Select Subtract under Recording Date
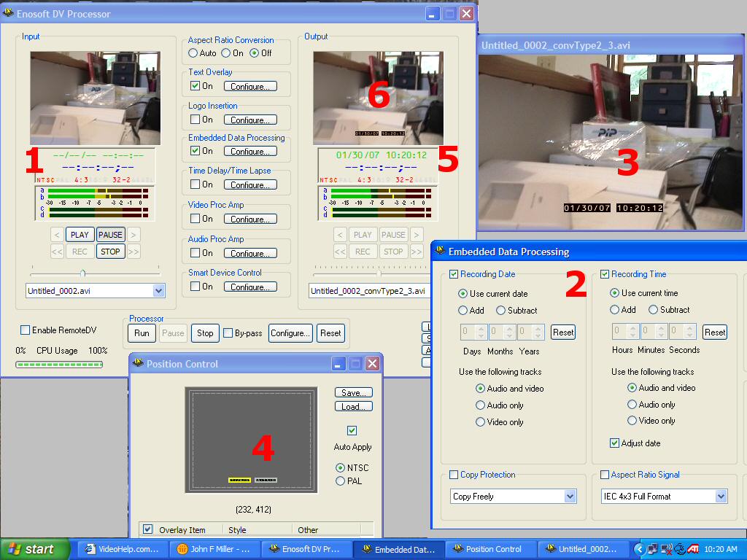Image resolution: width=747 pixels, height=560 pixels. (500, 310)
